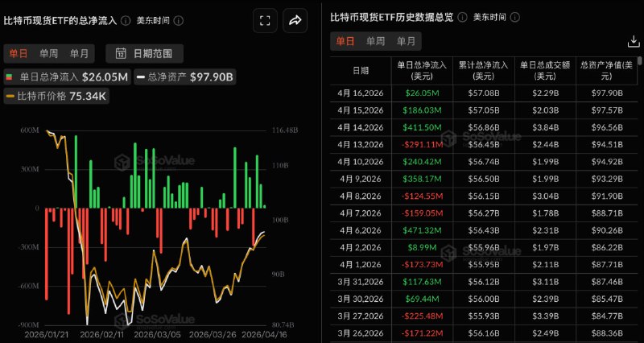Click the $88.36B total net assets cell

(x=607, y=333)
